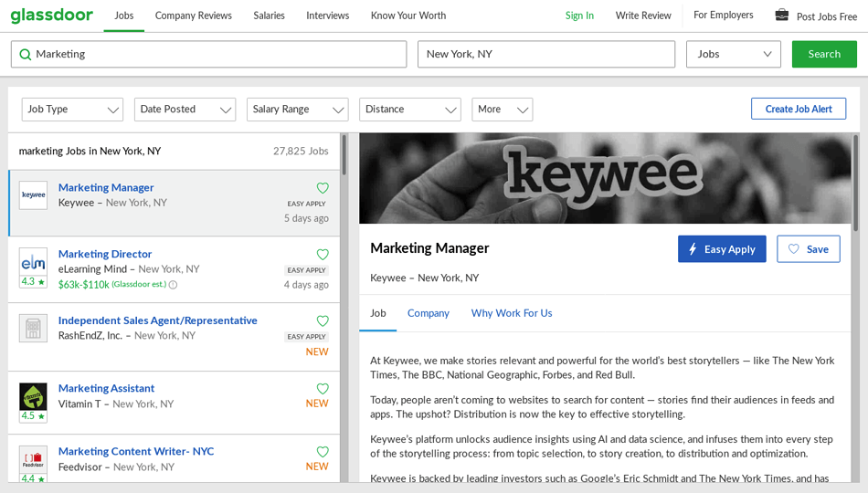Open the Marketing Director job title link
Screen dimensions: 868x493
tap(105, 254)
